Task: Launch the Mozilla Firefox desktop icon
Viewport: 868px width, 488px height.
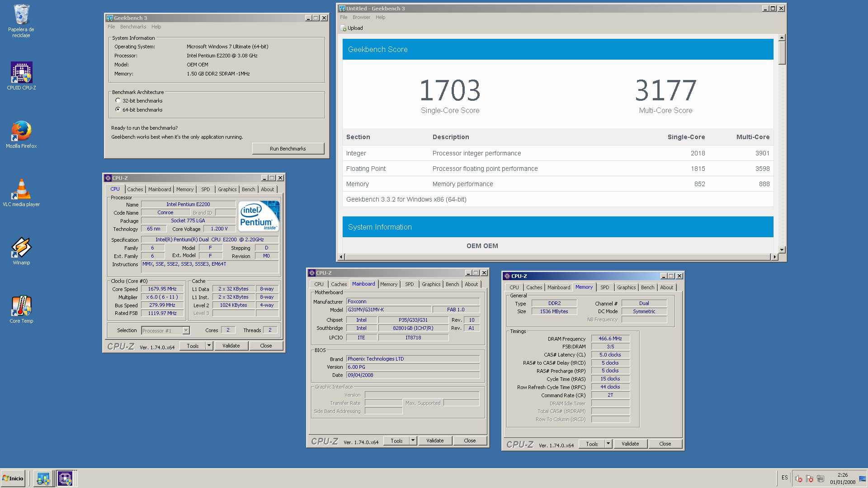Action: (21, 134)
